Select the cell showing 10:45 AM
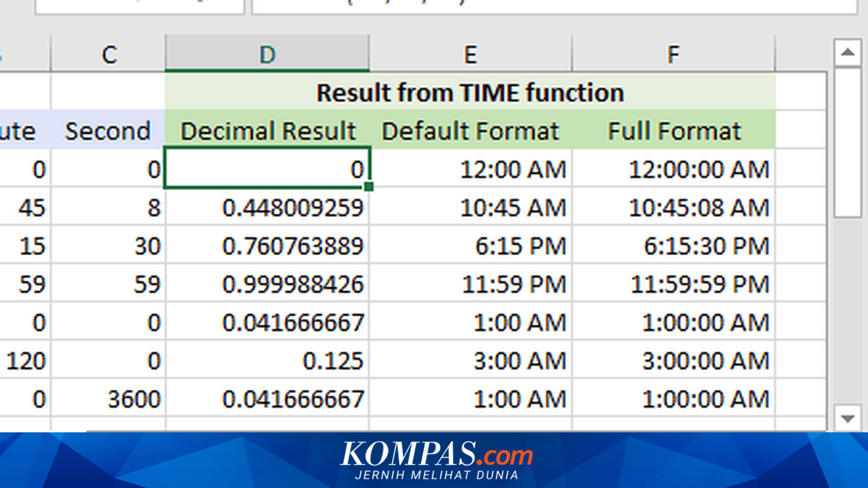The image size is (868, 488). 470,207
